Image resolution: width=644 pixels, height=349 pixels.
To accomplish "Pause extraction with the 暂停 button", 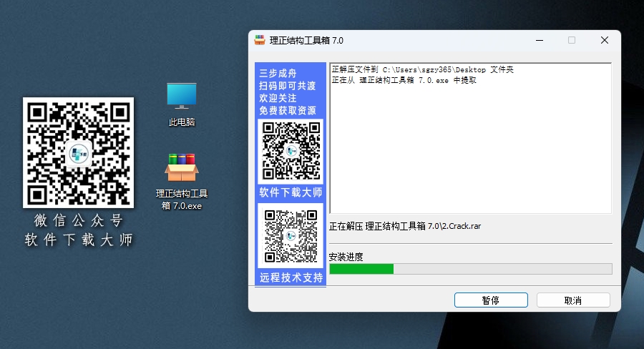I will [491, 300].
